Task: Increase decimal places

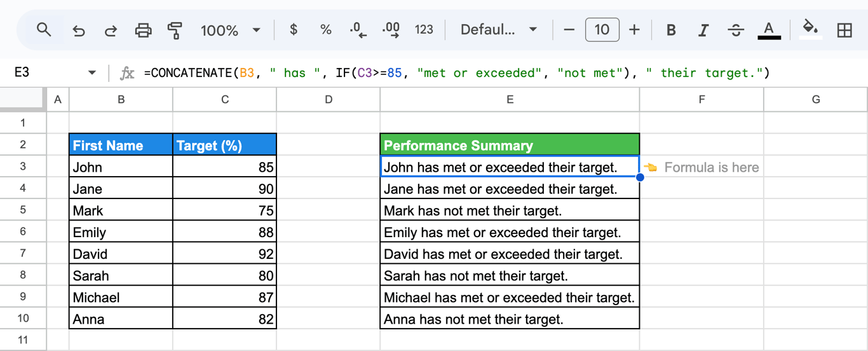Action: pyautogui.click(x=391, y=30)
